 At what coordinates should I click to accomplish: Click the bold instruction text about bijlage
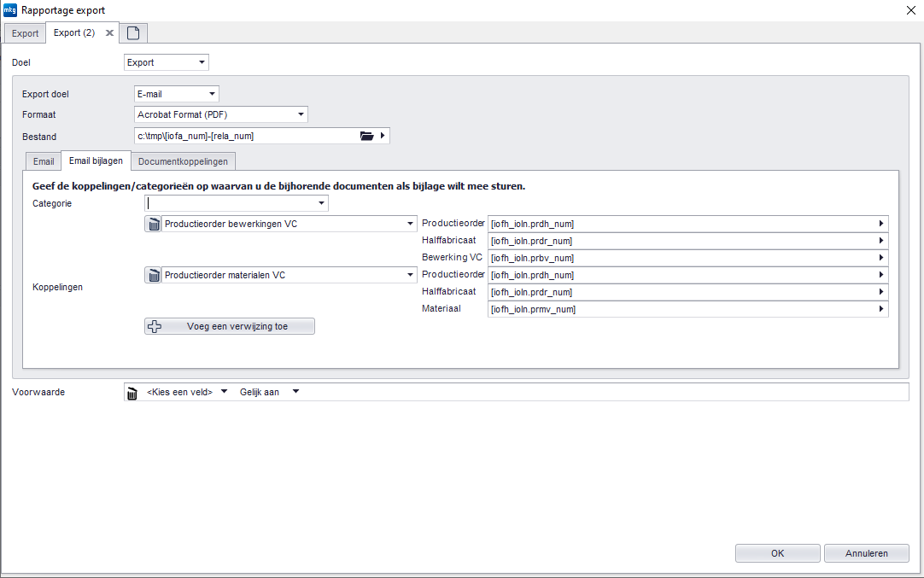pos(278,186)
